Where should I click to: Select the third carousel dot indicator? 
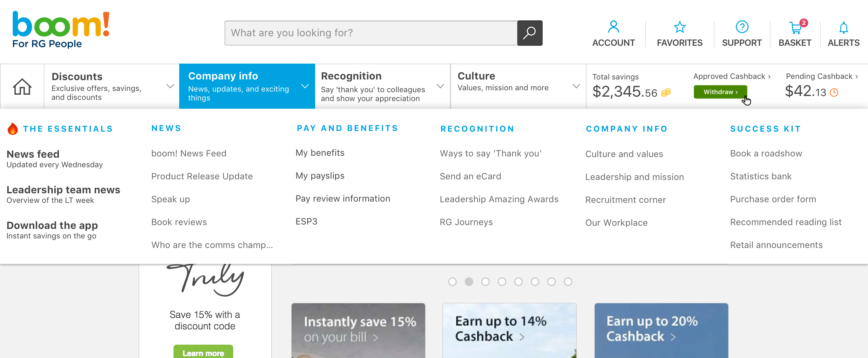coord(485,281)
